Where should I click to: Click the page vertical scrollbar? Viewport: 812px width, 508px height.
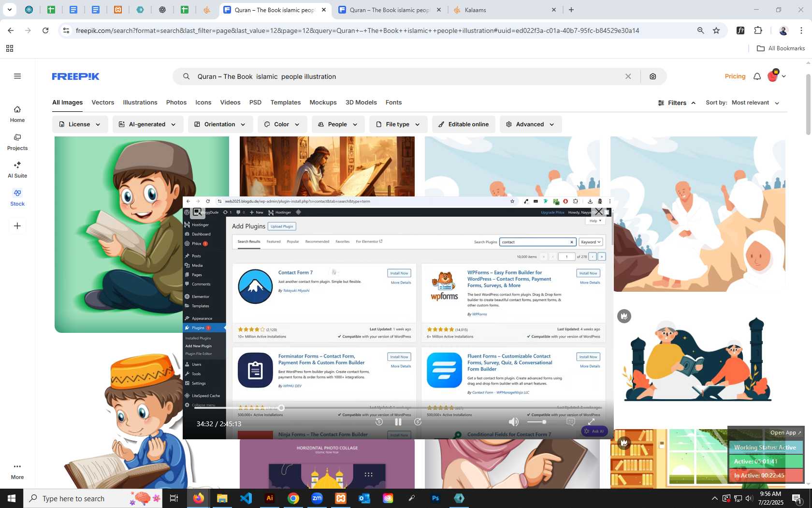808,104
